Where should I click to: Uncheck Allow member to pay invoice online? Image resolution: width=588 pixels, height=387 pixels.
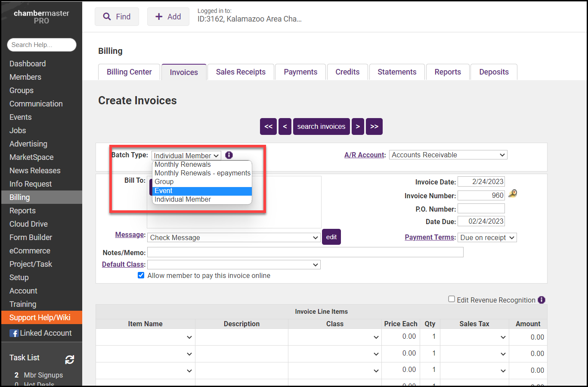141,275
